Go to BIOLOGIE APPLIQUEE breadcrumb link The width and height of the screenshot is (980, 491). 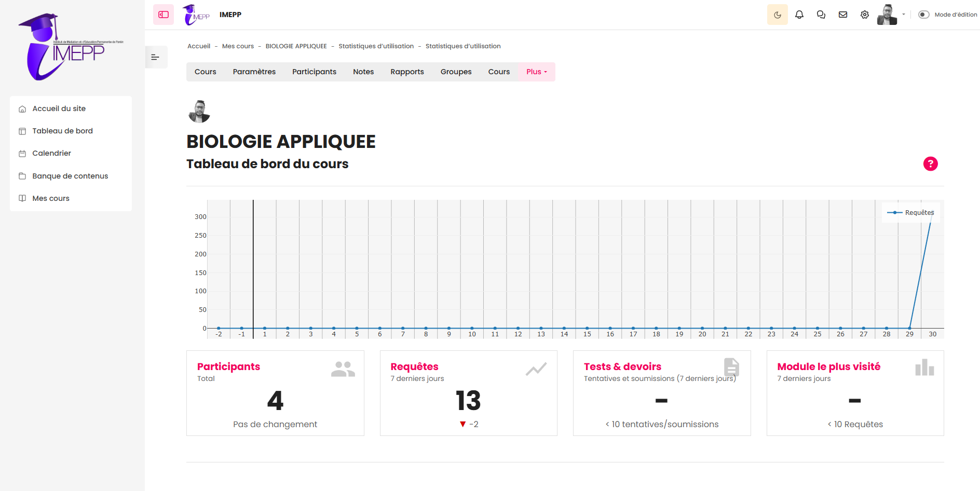click(296, 46)
